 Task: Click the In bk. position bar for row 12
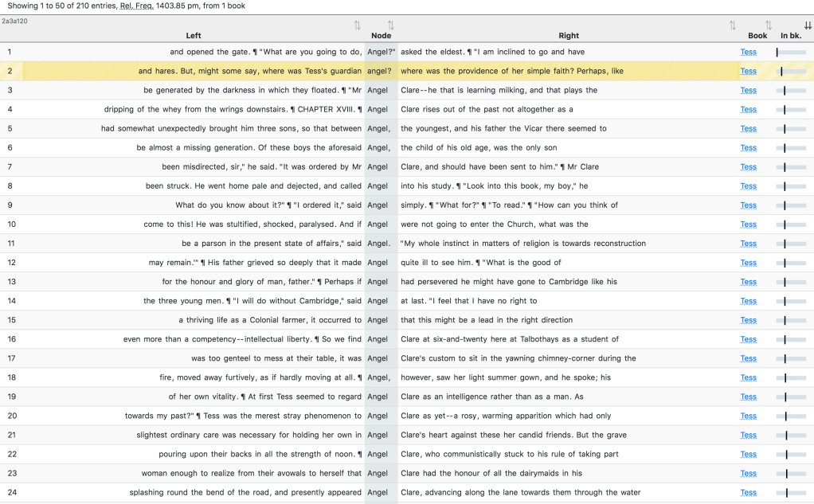pos(791,263)
